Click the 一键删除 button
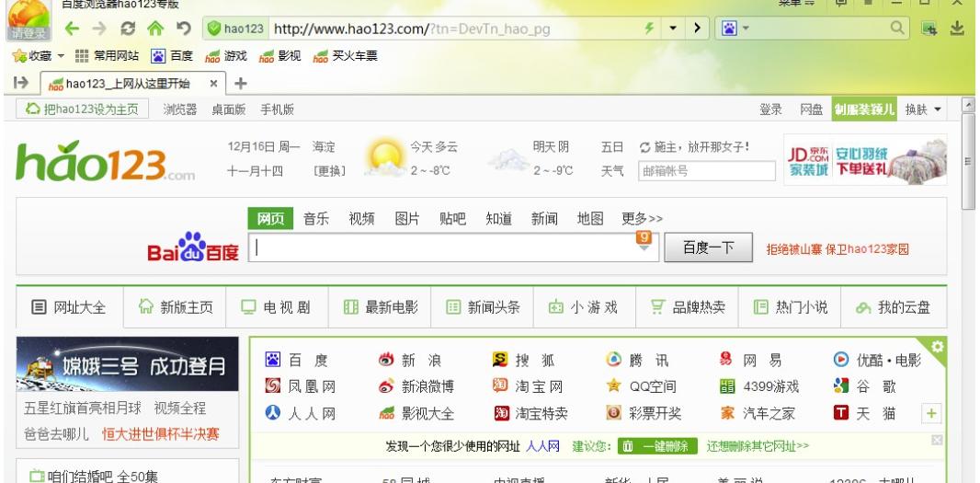The image size is (980, 483). tap(657, 446)
